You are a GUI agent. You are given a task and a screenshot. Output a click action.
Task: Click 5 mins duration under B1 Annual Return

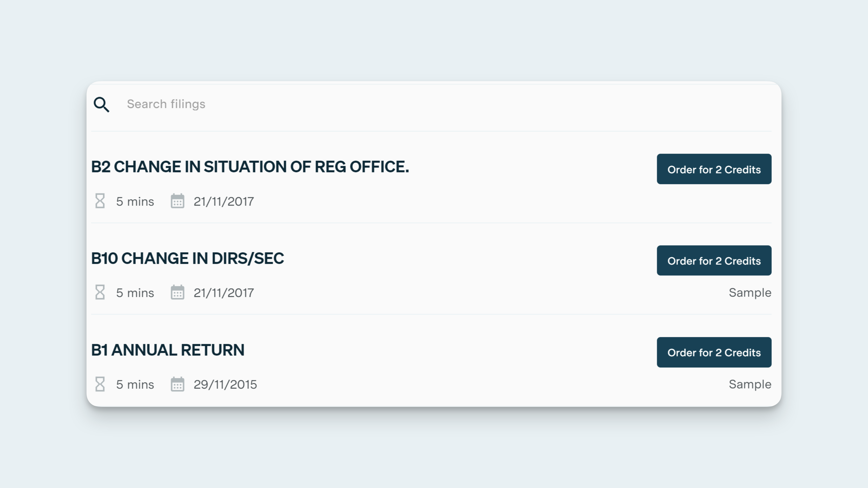(135, 384)
